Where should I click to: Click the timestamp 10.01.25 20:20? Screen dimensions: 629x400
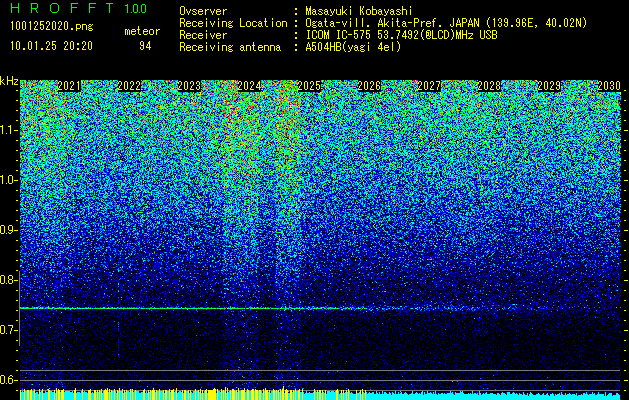pyautogui.click(x=51, y=46)
